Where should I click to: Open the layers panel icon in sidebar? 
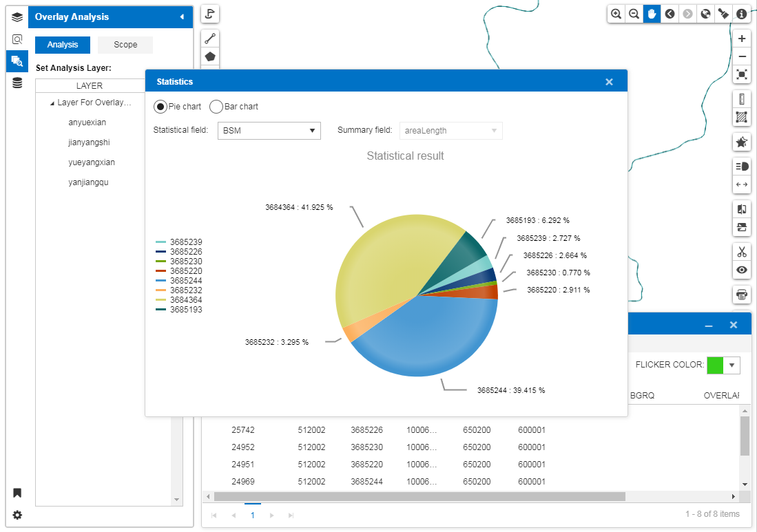tap(17, 17)
